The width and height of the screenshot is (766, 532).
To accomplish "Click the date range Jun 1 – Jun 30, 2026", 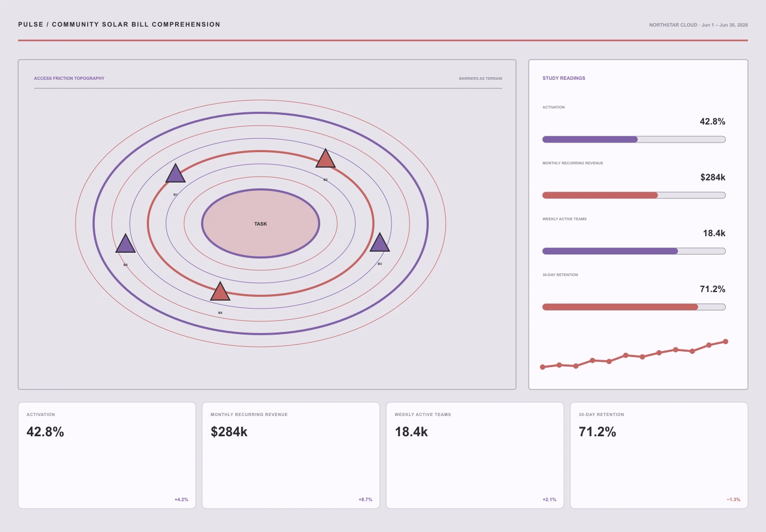I will 725,25.
